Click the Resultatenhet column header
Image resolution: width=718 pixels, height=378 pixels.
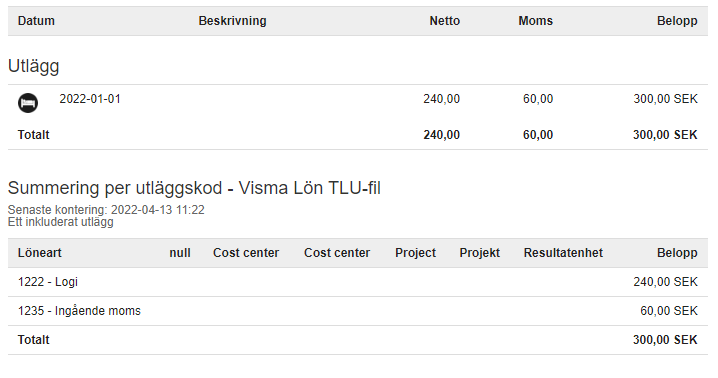click(x=563, y=253)
